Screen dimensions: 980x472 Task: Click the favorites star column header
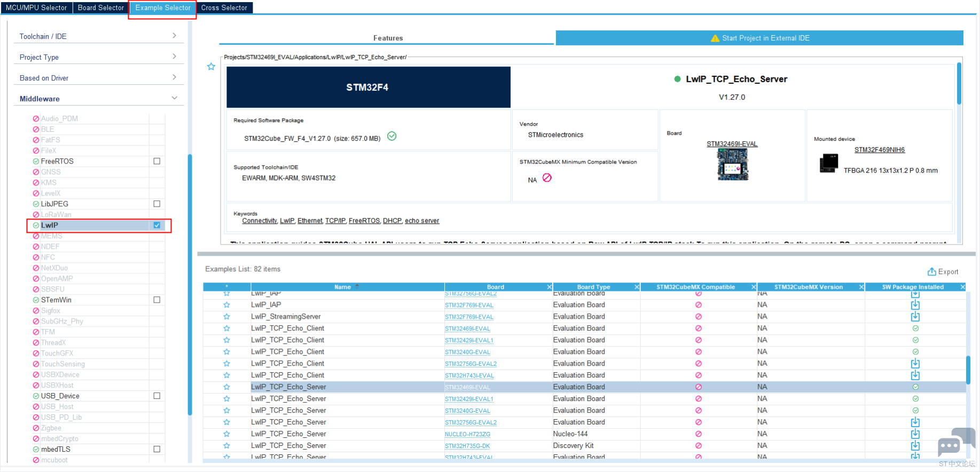226,287
